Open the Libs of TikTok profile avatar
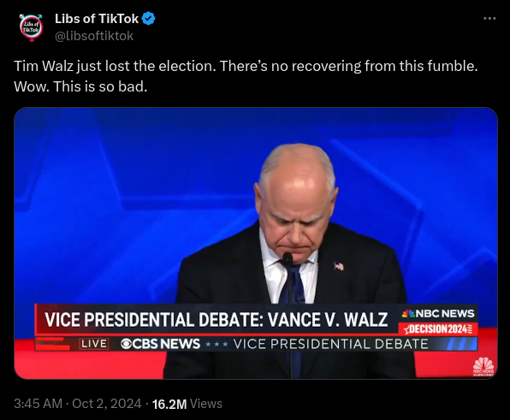The image size is (510, 420). pos(31,28)
